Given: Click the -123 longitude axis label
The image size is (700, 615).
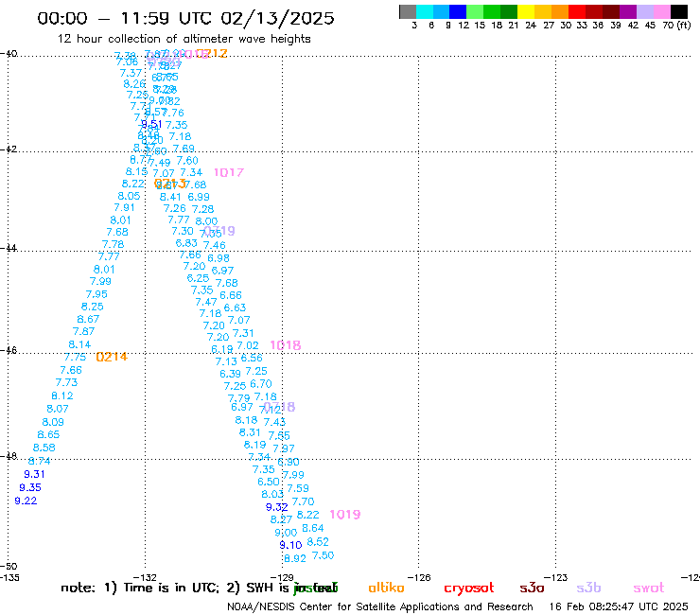Looking at the screenshot, I should [x=556, y=578].
